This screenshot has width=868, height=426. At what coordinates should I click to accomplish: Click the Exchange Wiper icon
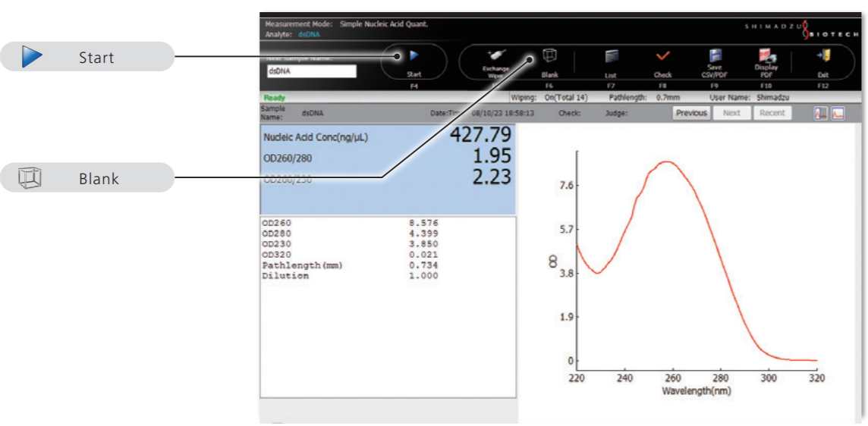point(497,58)
